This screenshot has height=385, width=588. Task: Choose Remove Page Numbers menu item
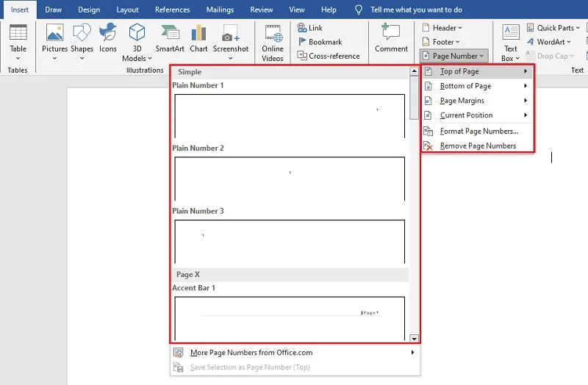477,145
